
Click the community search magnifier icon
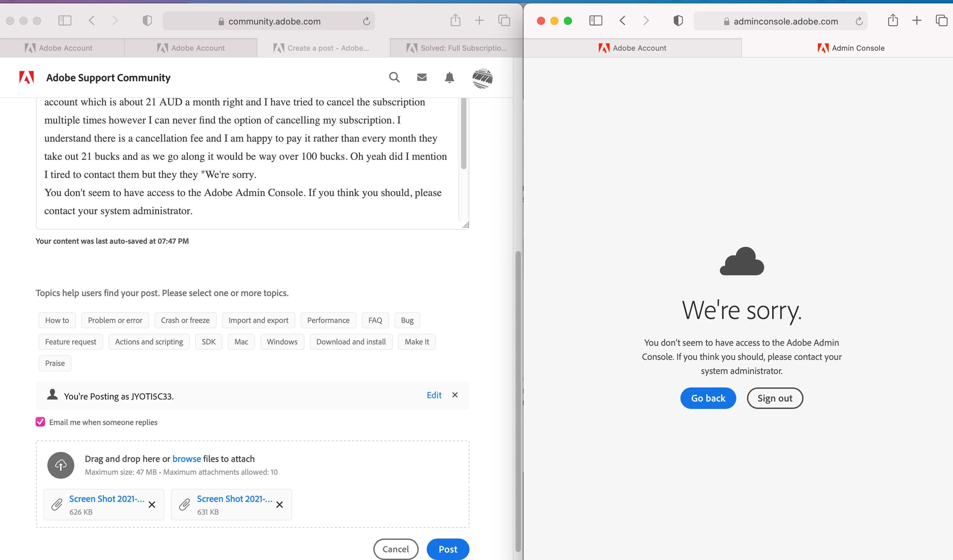pos(394,78)
